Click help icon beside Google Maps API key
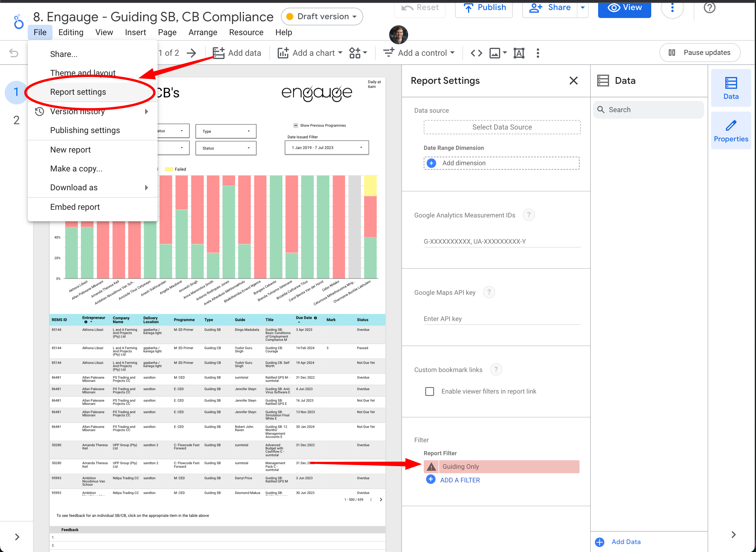The height and width of the screenshot is (552, 756). [x=489, y=292]
